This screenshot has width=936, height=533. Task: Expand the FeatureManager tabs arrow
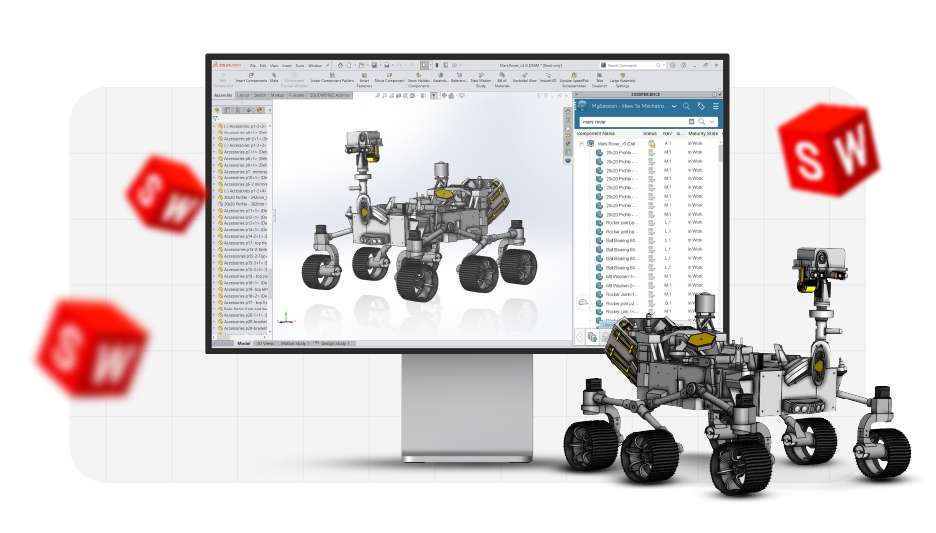coord(270,110)
